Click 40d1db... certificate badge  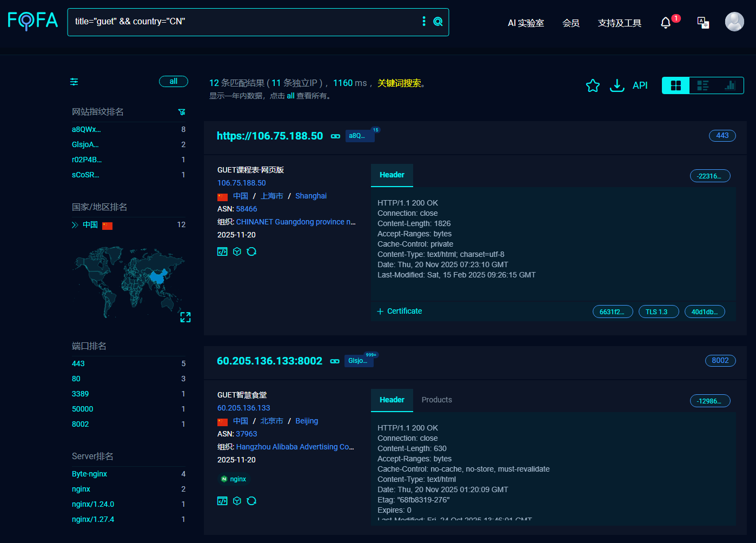[x=705, y=312]
